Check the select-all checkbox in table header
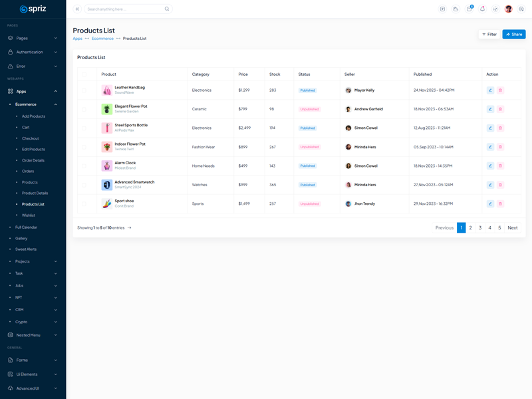The width and height of the screenshot is (532, 399). [84, 74]
